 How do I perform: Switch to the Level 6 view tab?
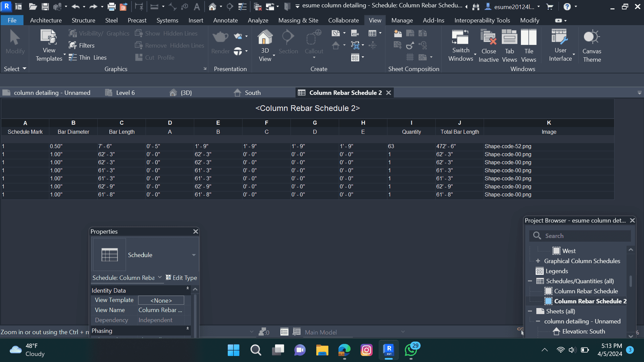(x=125, y=93)
